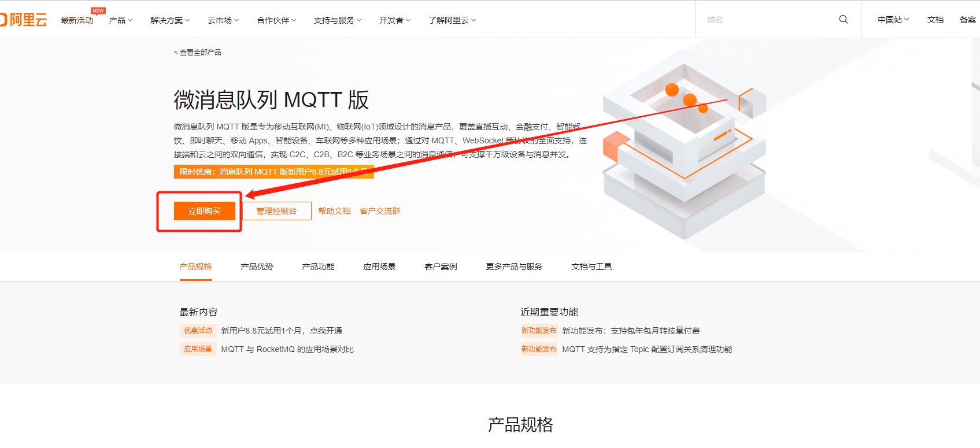Expand the 解决方案 dropdown menu

[x=170, y=20]
